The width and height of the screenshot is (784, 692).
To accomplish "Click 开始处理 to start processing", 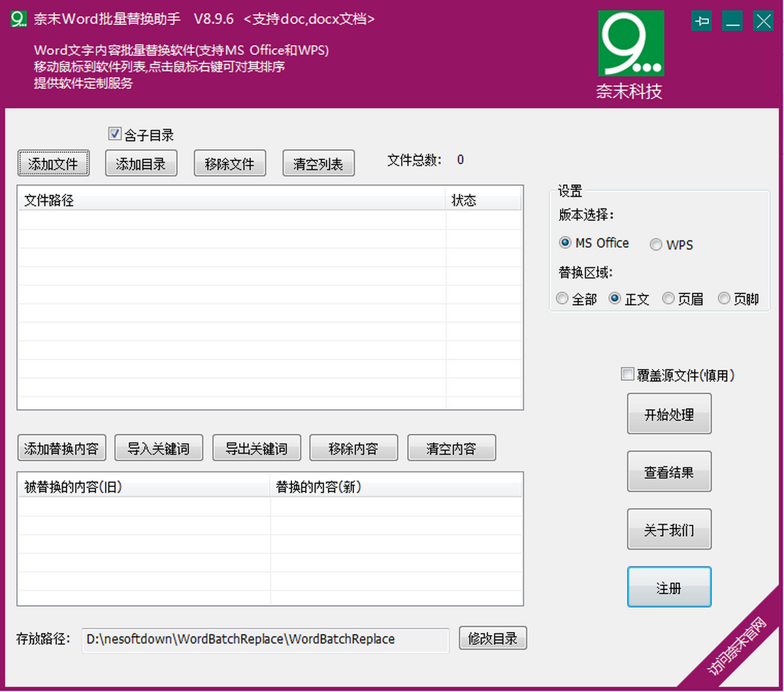I will tap(669, 414).
